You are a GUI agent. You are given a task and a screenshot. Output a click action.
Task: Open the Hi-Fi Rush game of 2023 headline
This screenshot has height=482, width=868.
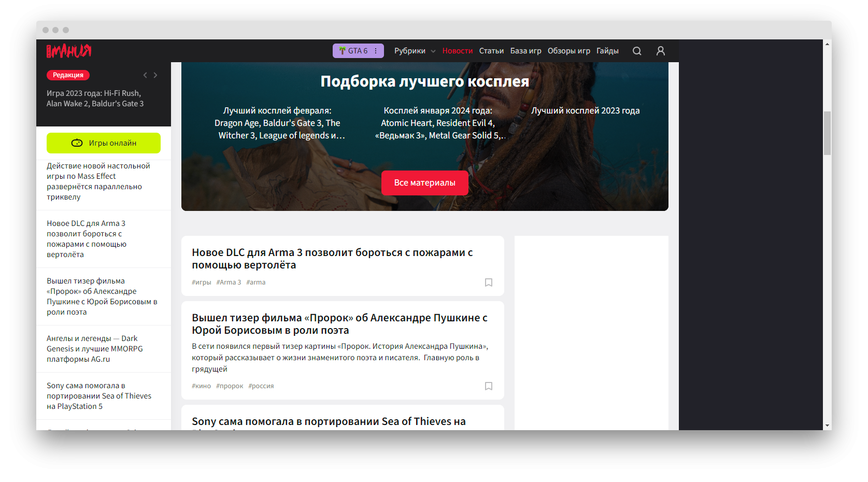click(95, 98)
